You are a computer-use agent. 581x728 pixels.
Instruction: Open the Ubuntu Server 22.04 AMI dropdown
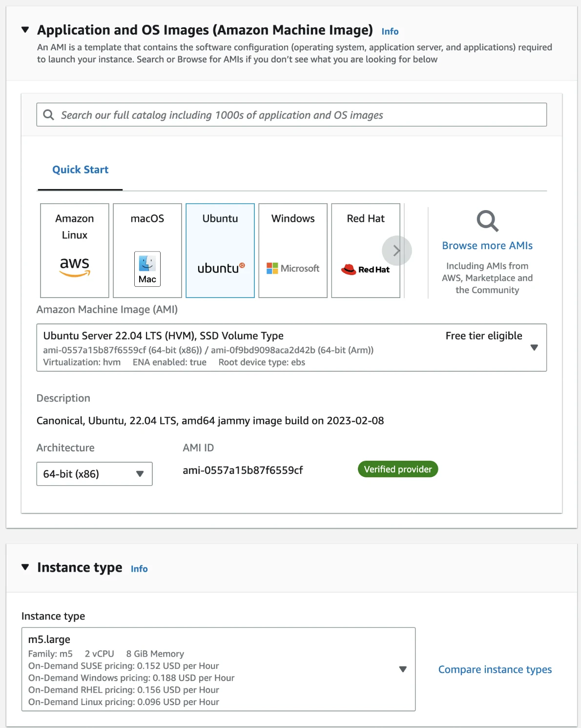[291, 347]
